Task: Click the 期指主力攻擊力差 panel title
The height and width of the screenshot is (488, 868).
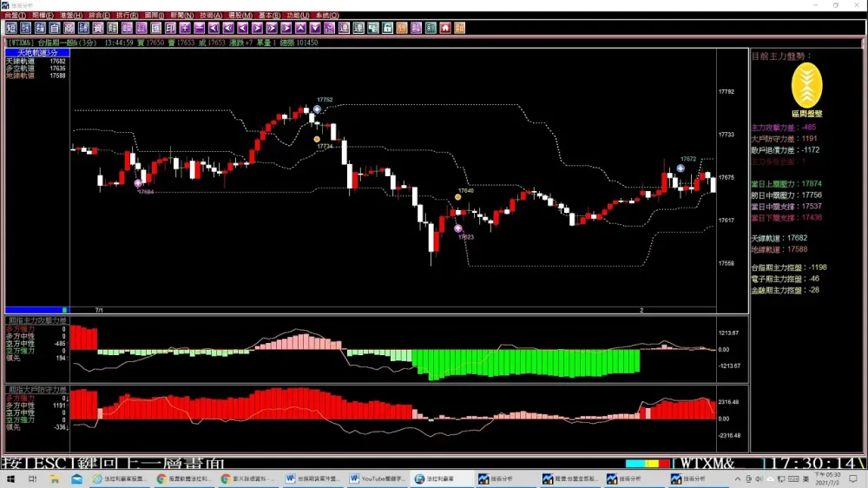Action: click(x=37, y=320)
